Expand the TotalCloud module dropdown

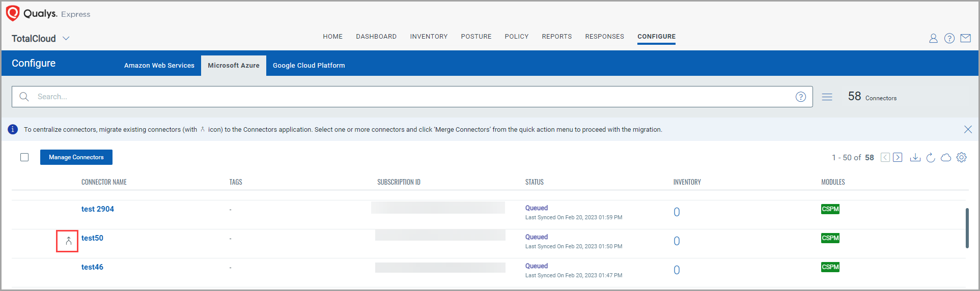click(x=66, y=39)
